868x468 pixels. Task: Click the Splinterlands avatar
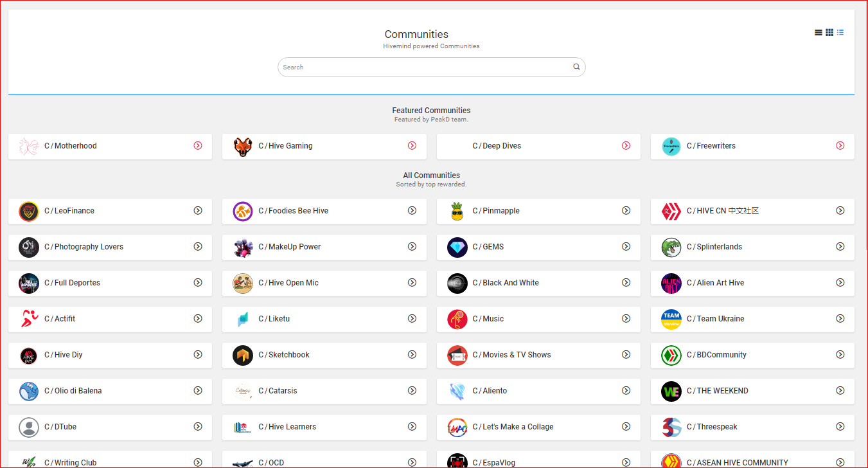click(671, 248)
